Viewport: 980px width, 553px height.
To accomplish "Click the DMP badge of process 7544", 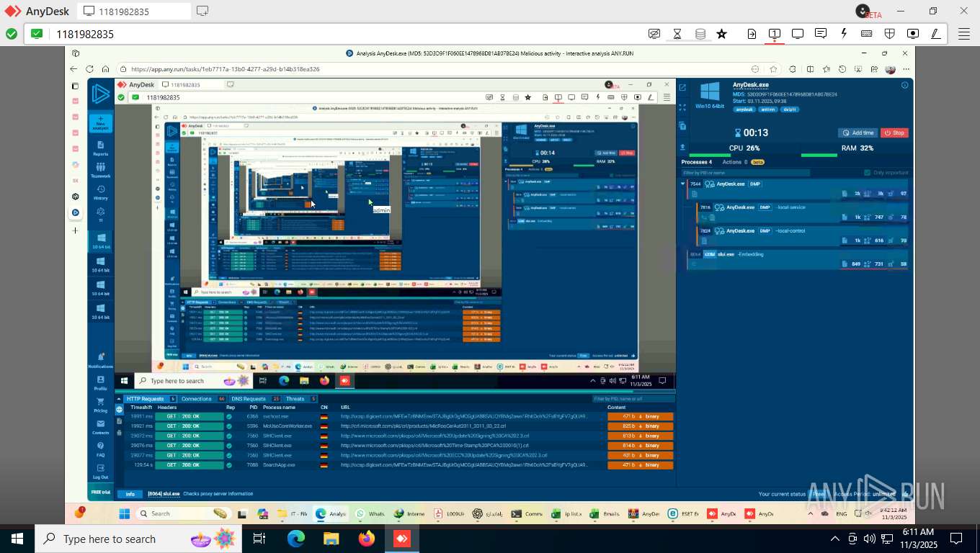I will (x=754, y=184).
